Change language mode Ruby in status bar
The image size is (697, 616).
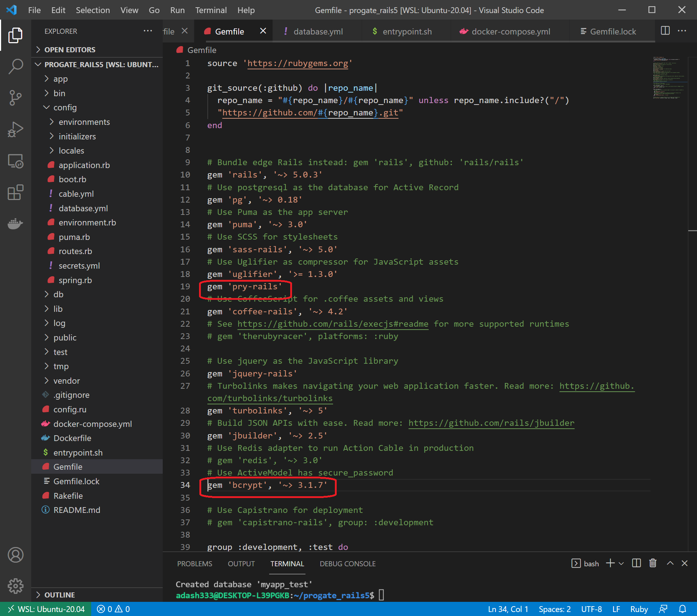point(639,609)
